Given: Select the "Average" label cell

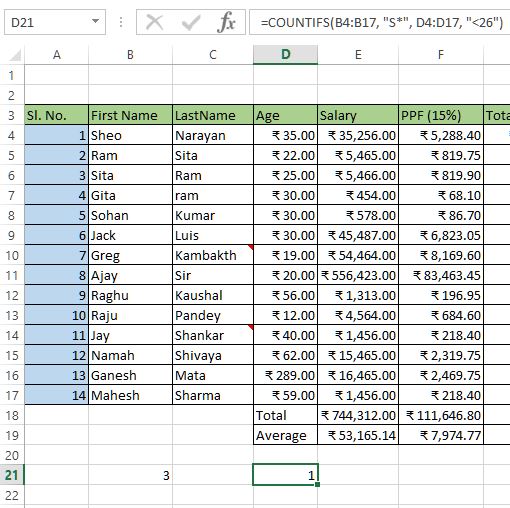Looking at the screenshot, I should click(x=285, y=435).
